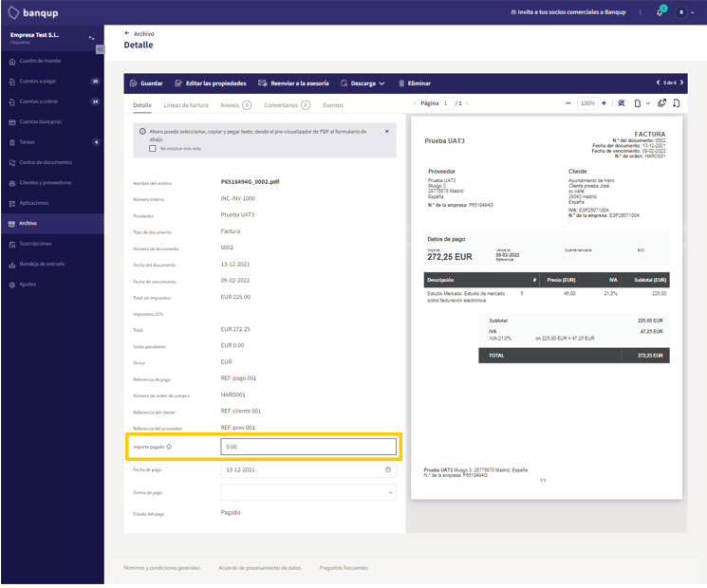Go back via Archivo arrow link

[140, 34]
